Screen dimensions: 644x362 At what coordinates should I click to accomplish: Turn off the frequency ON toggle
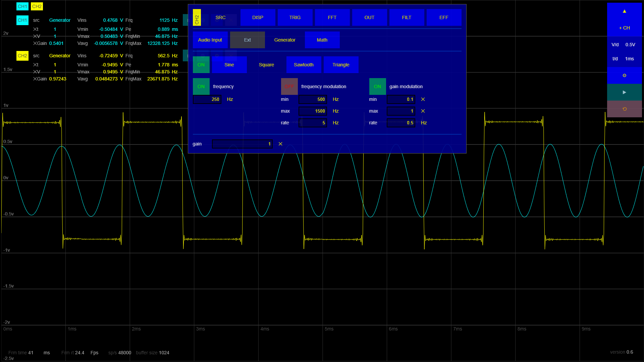click(x=201, y=86)
